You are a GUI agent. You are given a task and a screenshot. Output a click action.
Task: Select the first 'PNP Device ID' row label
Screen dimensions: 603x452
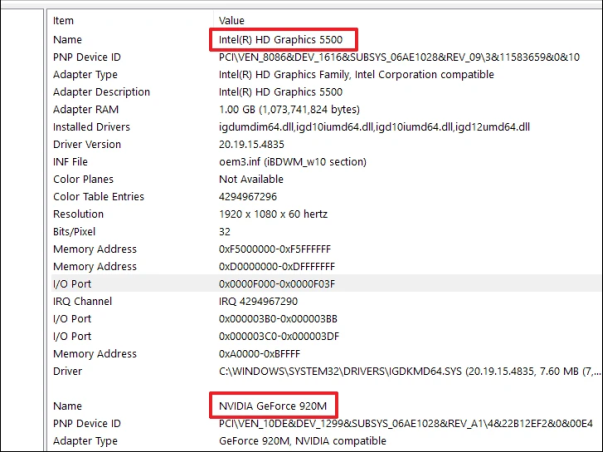pyautogui.click(x=87, y=57)
